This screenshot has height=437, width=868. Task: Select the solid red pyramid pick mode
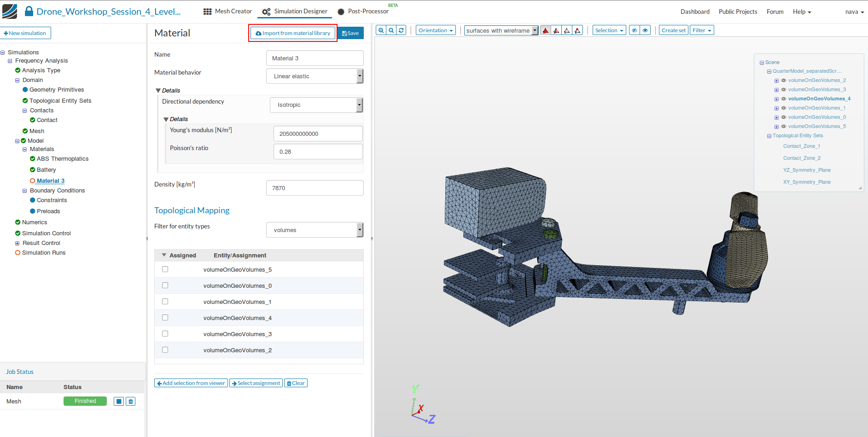pyautogui.click(x=546, y=30)
